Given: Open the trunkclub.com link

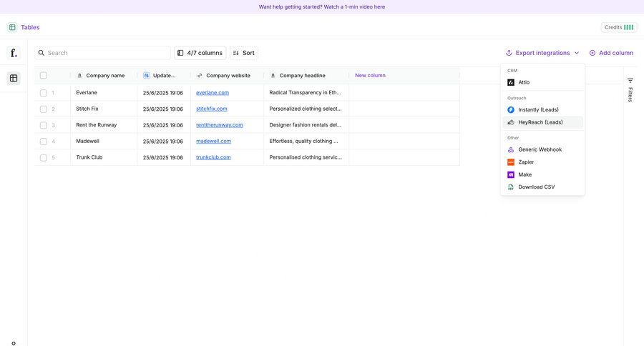Looking at the screenshot, I should (213, 157).
